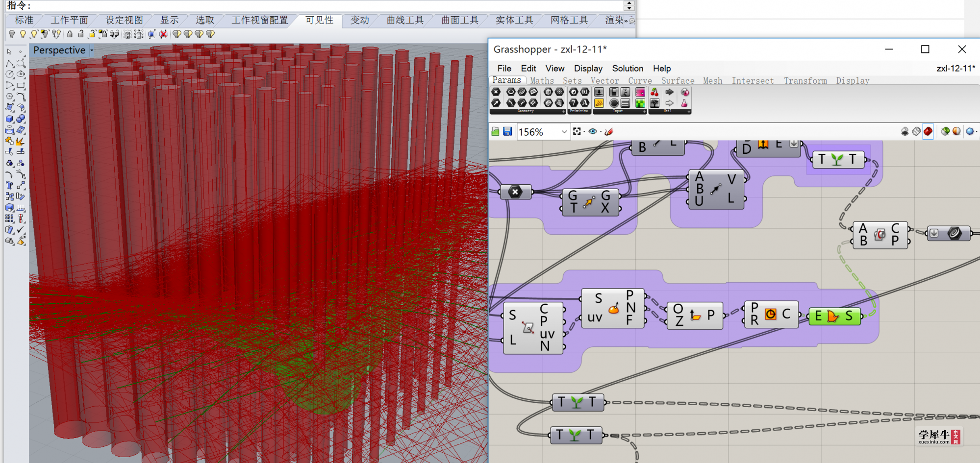This screenshot has height=463, width=980.
Task: Click the Swap hidden and visible bulbs icon
Action: [56, 34]
